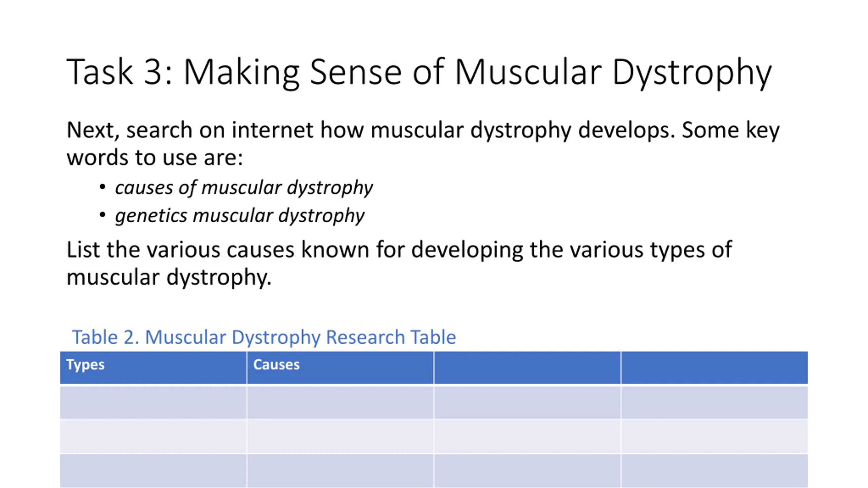This screenshot has width=868, height=488.
Task: Select the paragraph starting 'Next, search on internet'
Action: tap(423, 143)
